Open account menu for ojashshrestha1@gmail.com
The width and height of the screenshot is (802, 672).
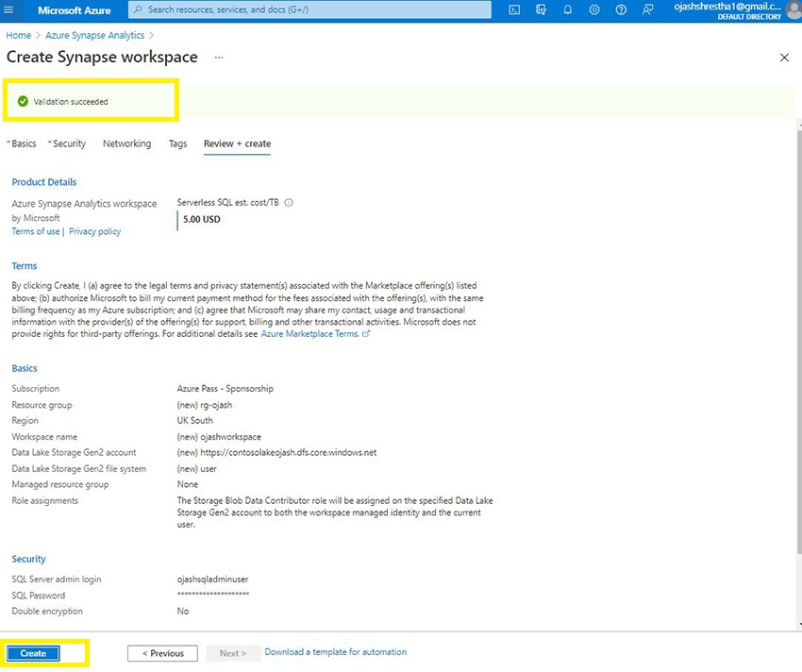click(736, 10)
